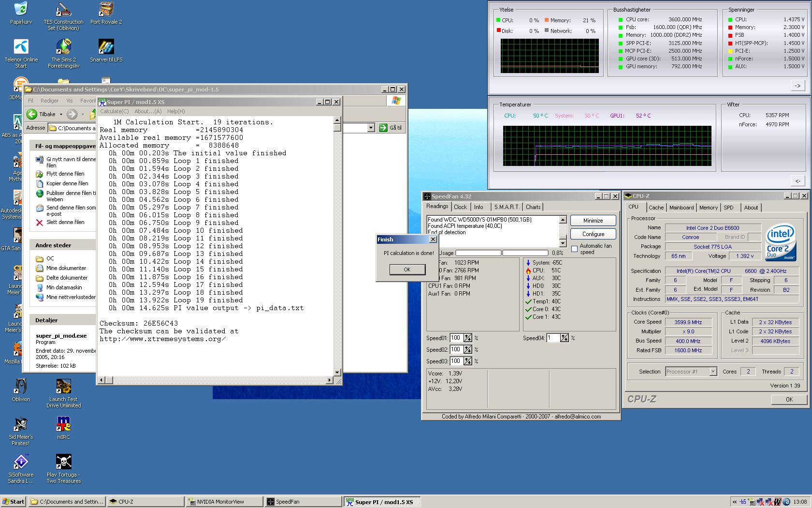Click the Speed01 value field in SpeedFan
812x508 pixels.
tap(456, 338)
